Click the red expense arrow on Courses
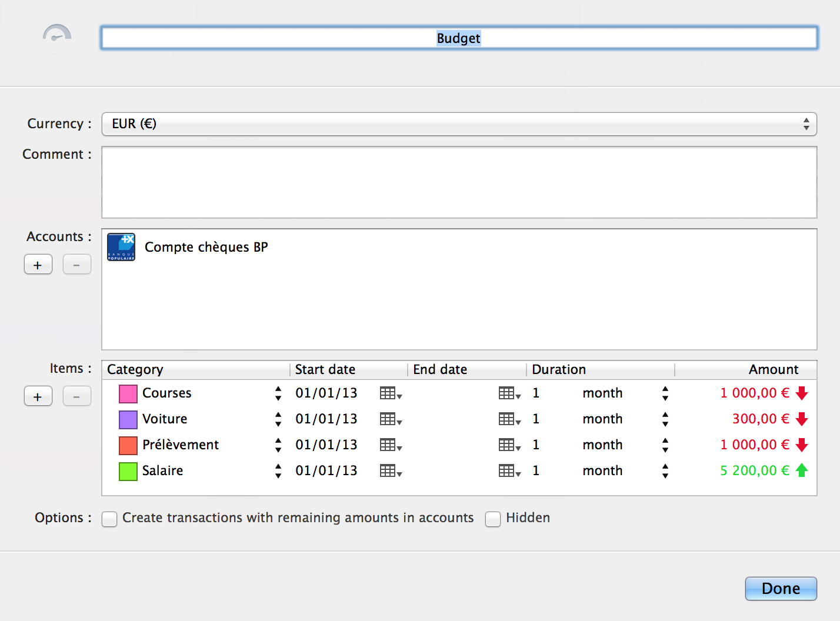The image size is (840, 621). (x=802, y=393)
